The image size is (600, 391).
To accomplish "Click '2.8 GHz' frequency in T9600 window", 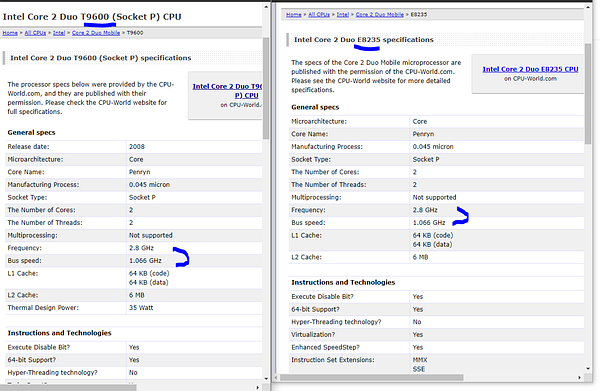I will click(x=141, y=248).
